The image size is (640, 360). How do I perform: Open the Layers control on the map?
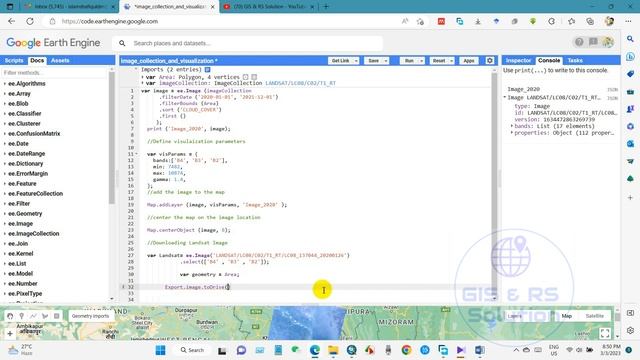click(x=515, y=316)
